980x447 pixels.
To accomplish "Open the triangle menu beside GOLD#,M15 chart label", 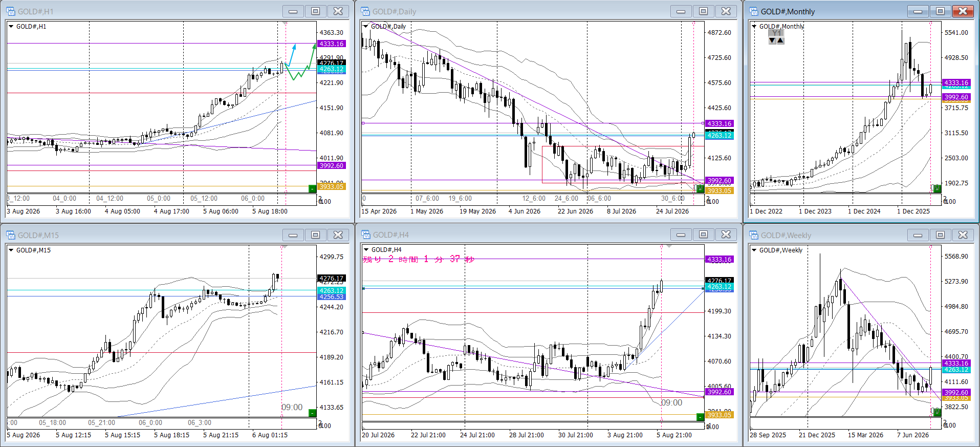I will [11, 250].
